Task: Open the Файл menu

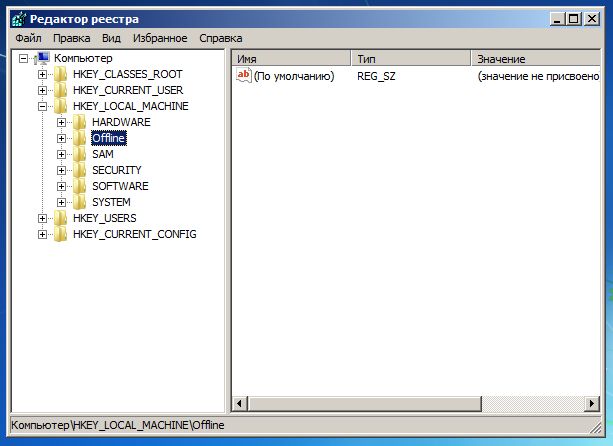Action: point(28,38)
